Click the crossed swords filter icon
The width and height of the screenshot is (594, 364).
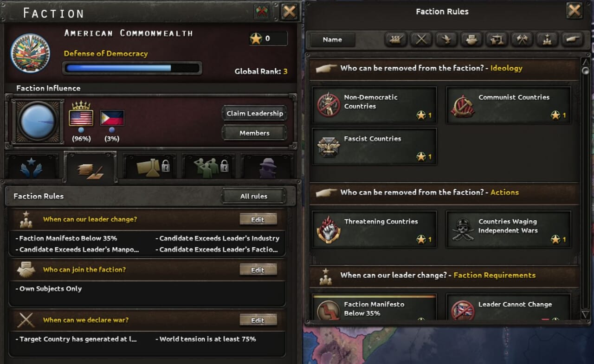point(421,40)
